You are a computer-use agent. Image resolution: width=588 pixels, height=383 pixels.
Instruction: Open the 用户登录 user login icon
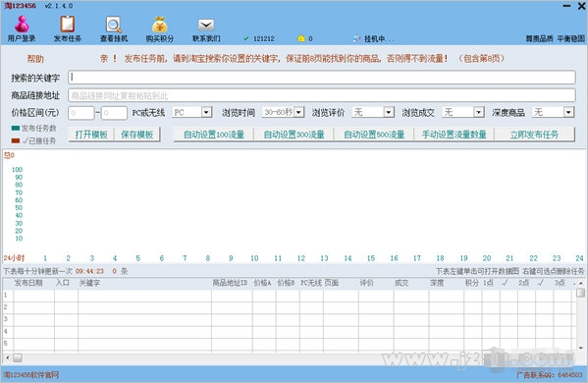tap(22, 28)
